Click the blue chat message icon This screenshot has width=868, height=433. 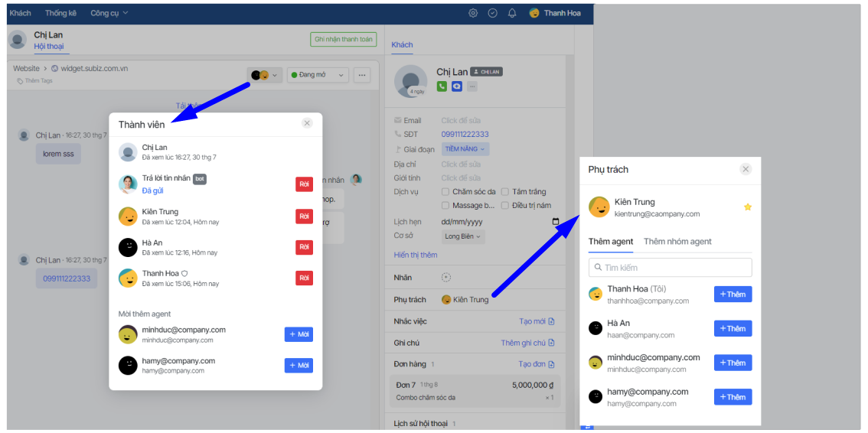[x=457, y=86]
